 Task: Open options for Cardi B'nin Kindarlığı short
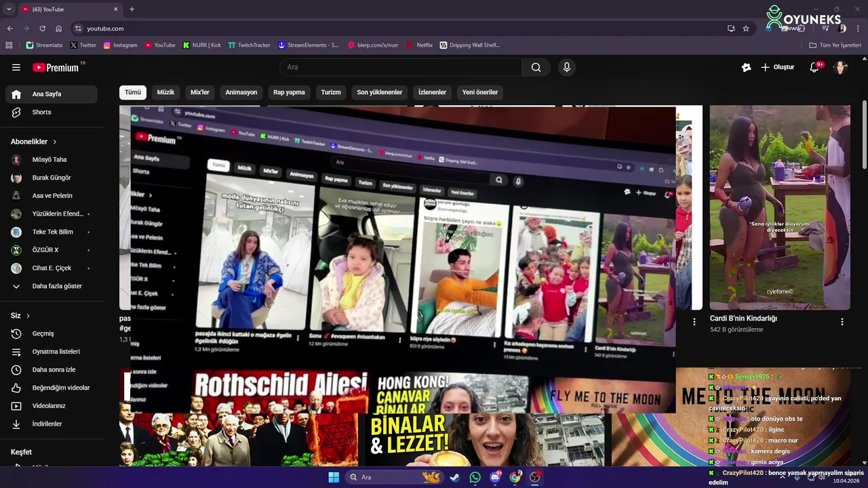point(842,322)
